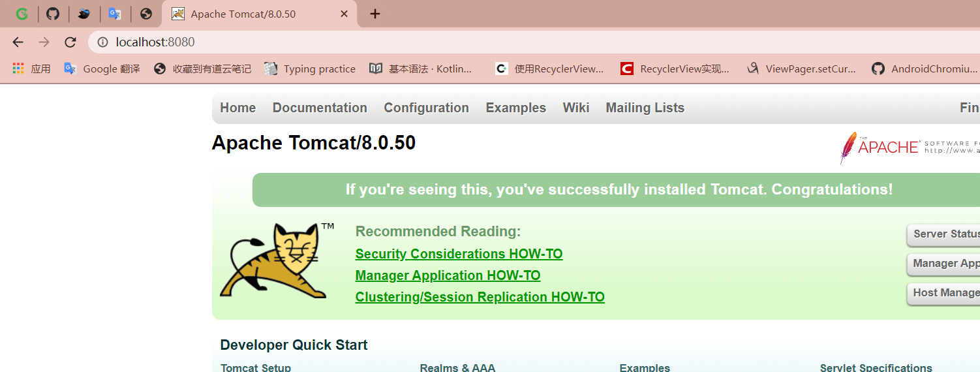Open RecyclerView实现 bookmark
This screenshot has height=372, width=980.
(x=675, y=69)
